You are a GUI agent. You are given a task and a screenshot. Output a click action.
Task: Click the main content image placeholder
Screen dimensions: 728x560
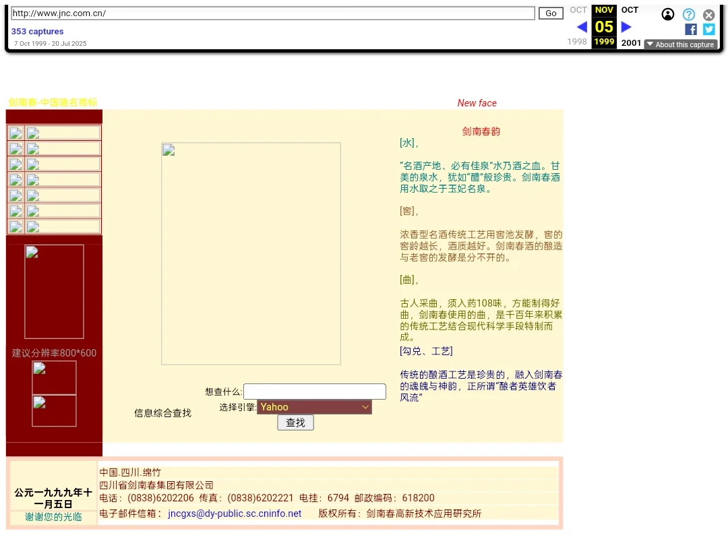[x=251, y=253]
